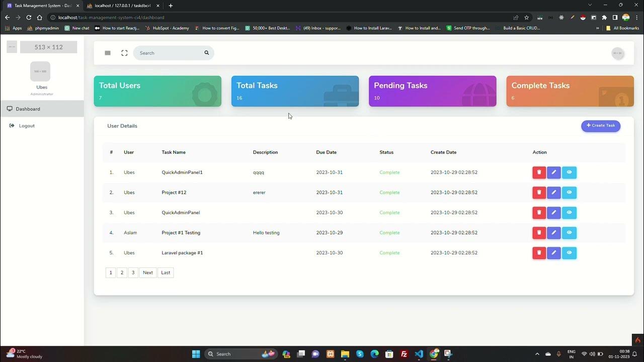
Task: Open File Explorer from the taskbar
Action: click(x=345, y=354)
